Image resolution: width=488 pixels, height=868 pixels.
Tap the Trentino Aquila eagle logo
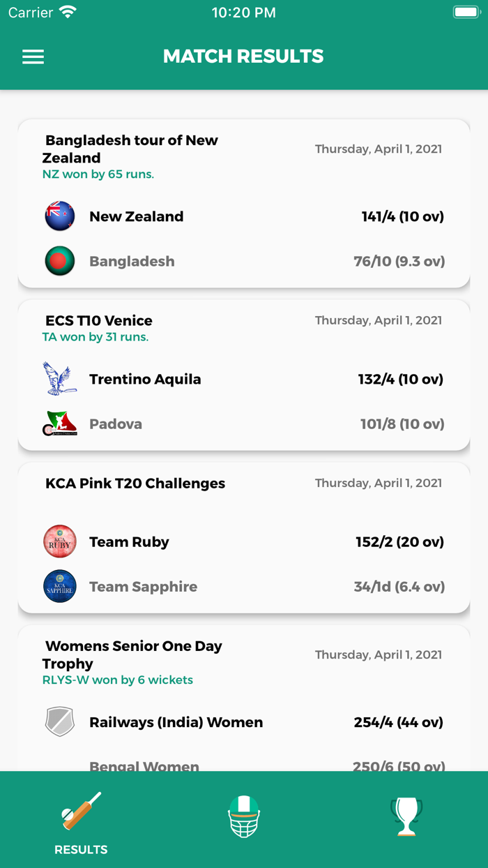(x=59, y=378)
